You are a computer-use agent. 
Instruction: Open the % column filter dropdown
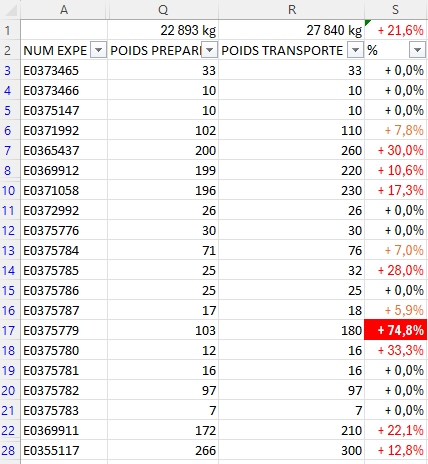click(417, 51)
